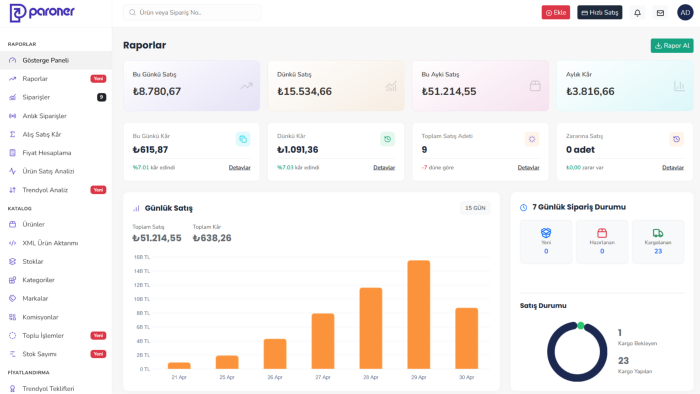
Task: Open Detaylar link in Zararına Satış card
Action: (x=673, y=168)
